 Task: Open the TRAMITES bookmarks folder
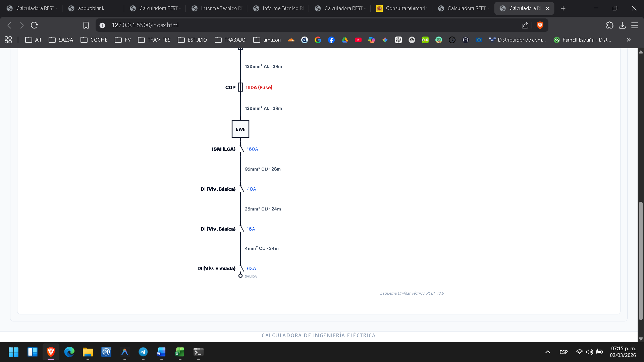tap(154, 40)
